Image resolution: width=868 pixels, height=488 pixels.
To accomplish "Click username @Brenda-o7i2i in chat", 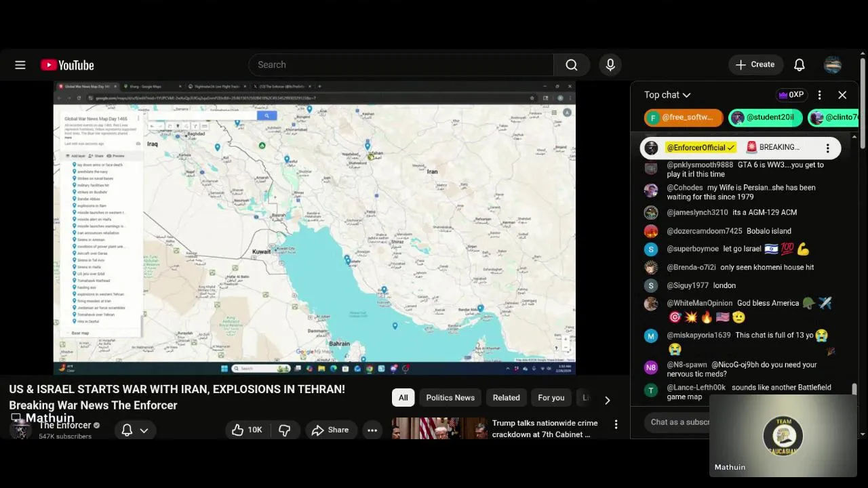I will 691,267.
